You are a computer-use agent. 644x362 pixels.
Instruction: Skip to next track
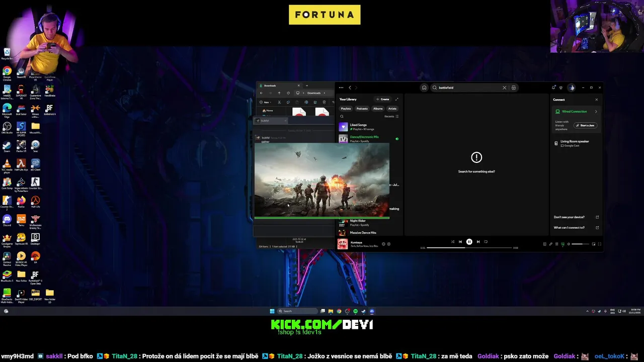(478, 242)
